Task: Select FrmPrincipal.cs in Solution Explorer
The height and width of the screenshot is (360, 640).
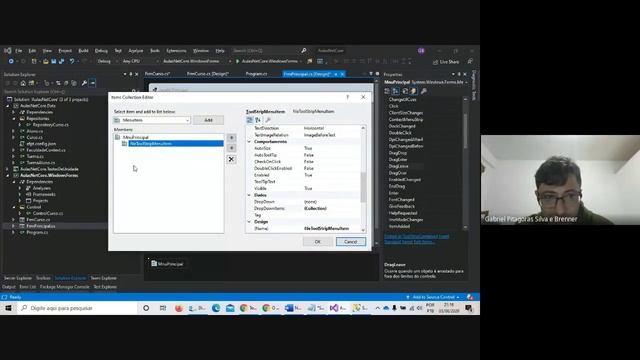Action: click(x=41, y=226)
